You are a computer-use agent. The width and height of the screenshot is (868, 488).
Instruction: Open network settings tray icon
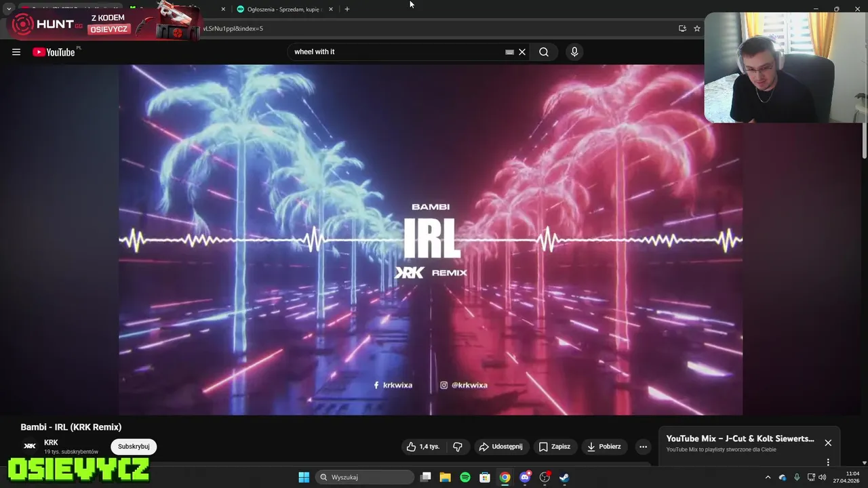point(811,477)
